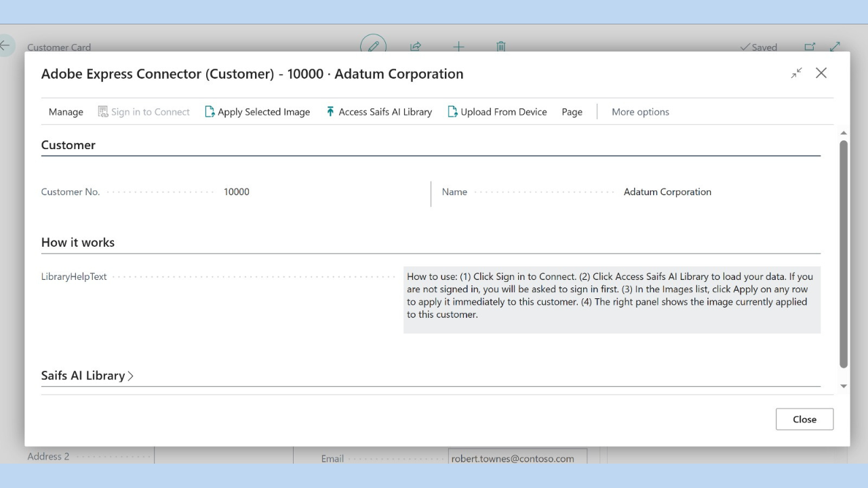The width and height of the screenshot is (868, 488).
Task: Go back using the arrow beside Customer Card
Action: [x=6, y=45]
